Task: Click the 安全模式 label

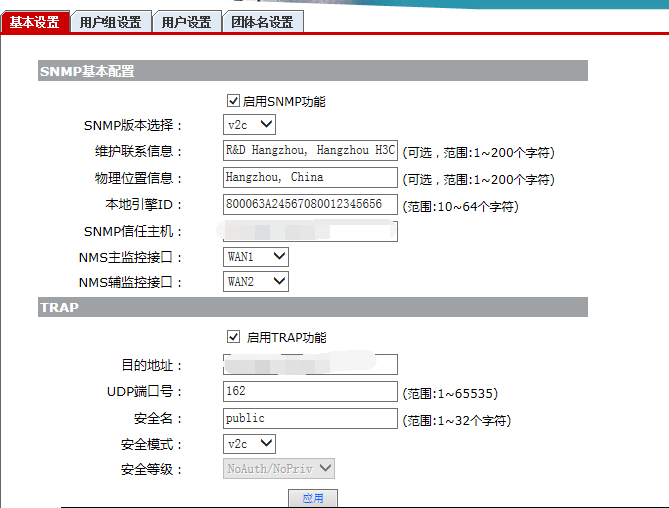Action: (x=151, y=445)
